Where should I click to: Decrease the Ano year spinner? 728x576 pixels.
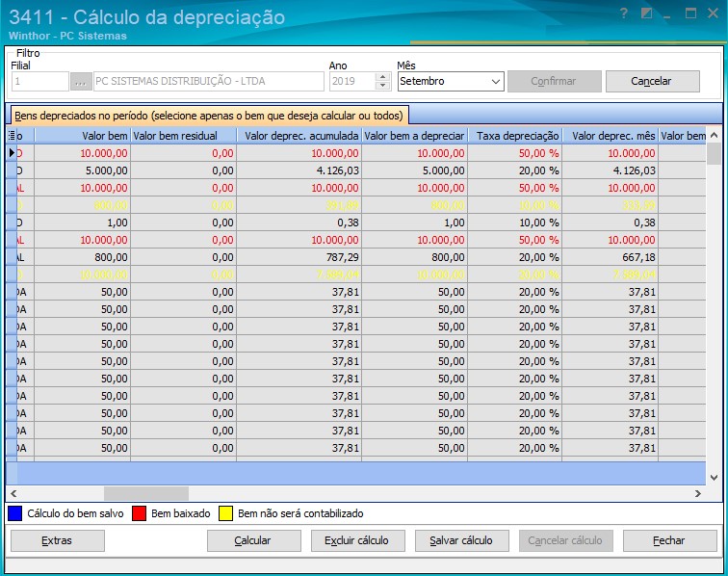pyautogui.click(x=382, y=86)
